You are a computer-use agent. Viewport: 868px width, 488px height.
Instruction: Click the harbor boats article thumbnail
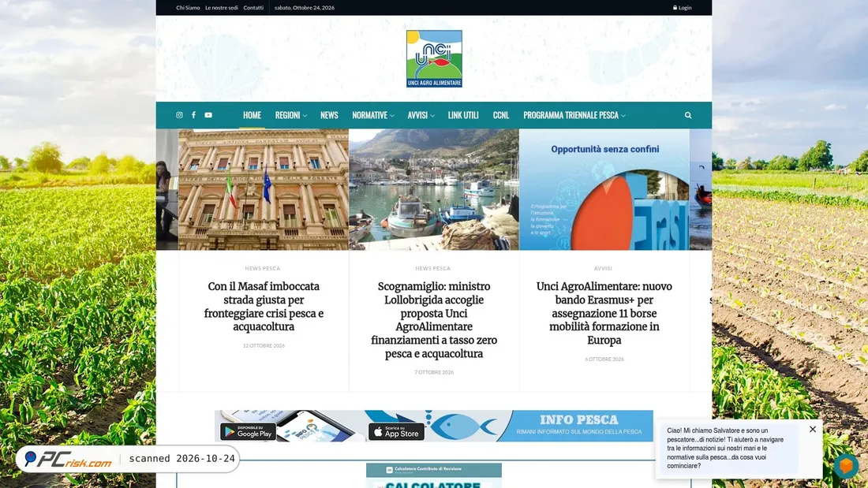point(434,190)
